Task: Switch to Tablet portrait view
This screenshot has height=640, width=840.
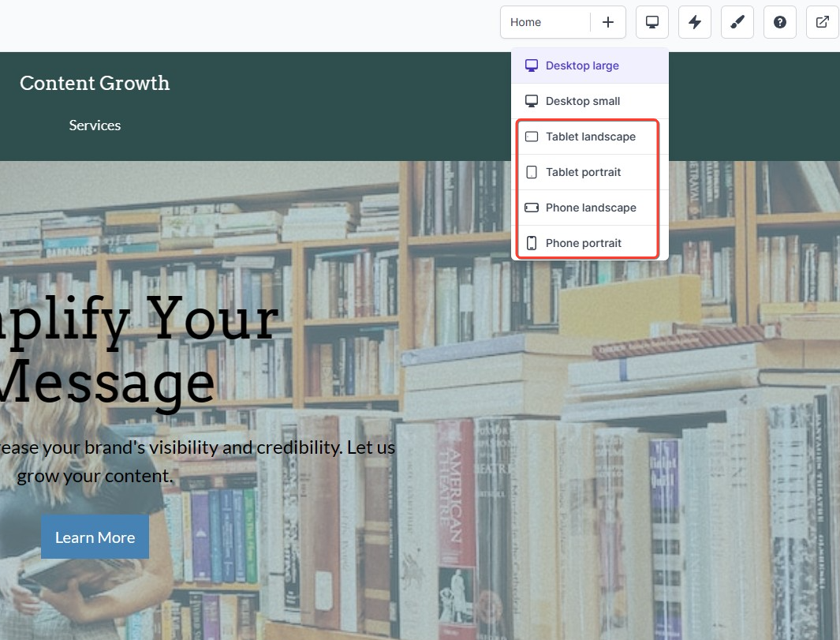Action: coord(590,172)
